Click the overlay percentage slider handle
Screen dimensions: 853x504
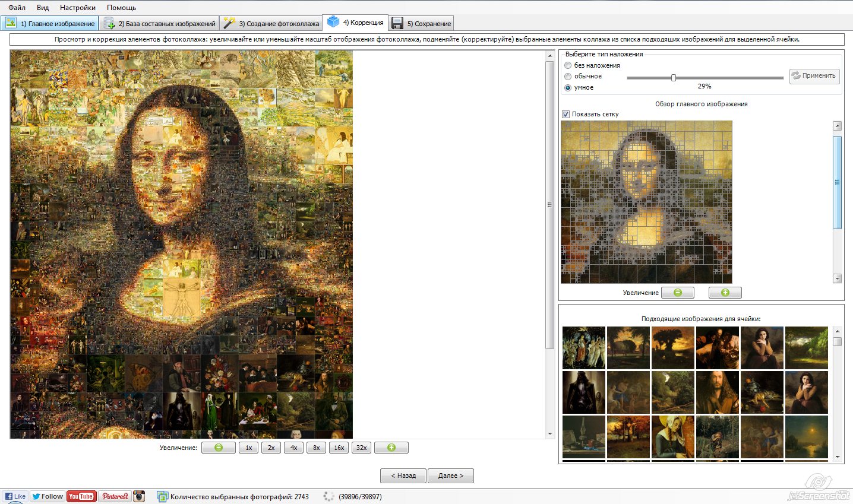point(673,78)
